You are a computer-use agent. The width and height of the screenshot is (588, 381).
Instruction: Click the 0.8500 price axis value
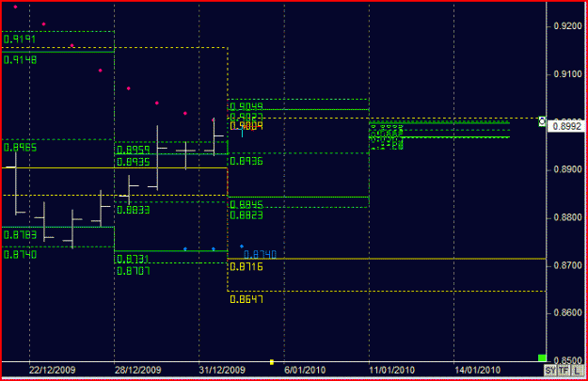(x=567, y=360)
